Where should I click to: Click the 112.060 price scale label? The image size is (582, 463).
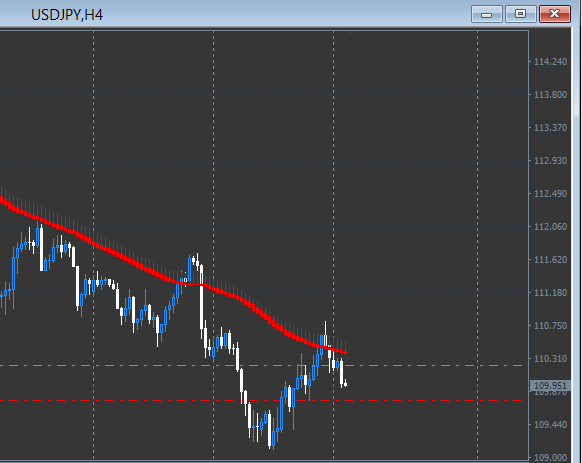[x=550, y=226]
